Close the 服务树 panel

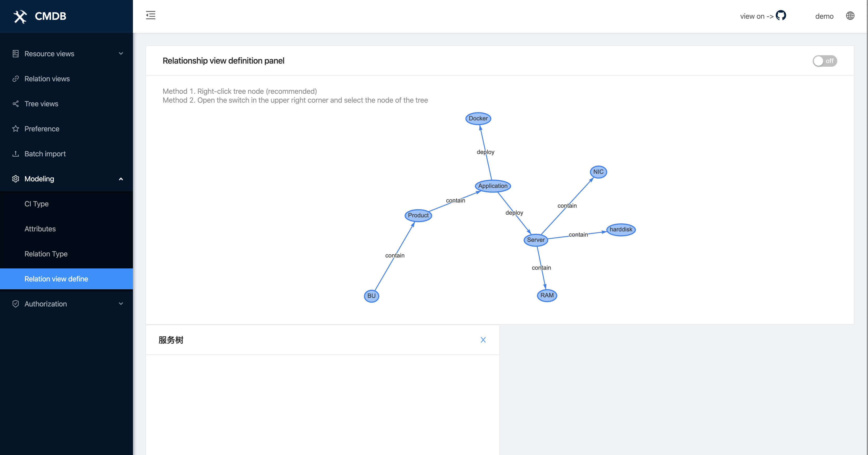pyautogui.click(x=483, y=340)
